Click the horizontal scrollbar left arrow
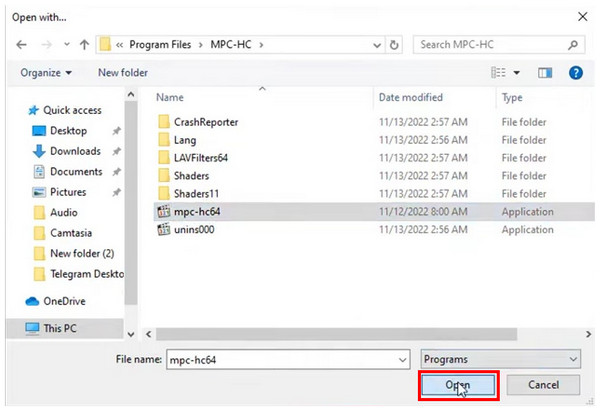 coord(149,334)
